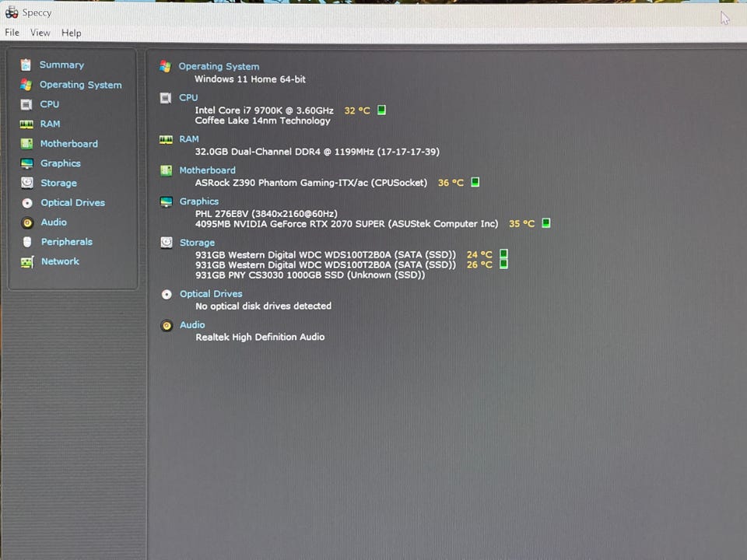
Task: Open the Operating System heading link in summary
Action: coord(219,67)
